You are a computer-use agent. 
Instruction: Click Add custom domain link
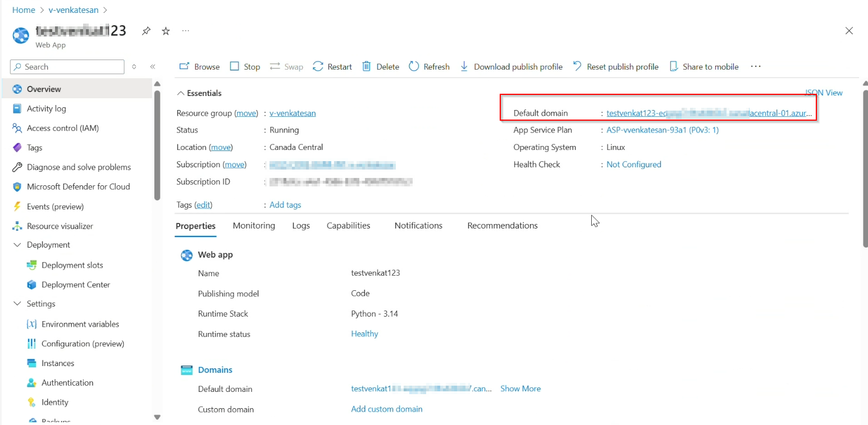tap(387, 409)
